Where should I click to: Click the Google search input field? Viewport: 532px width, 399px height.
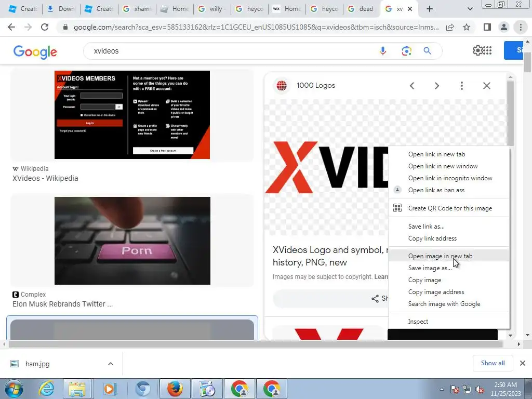[x=234, y=51]
